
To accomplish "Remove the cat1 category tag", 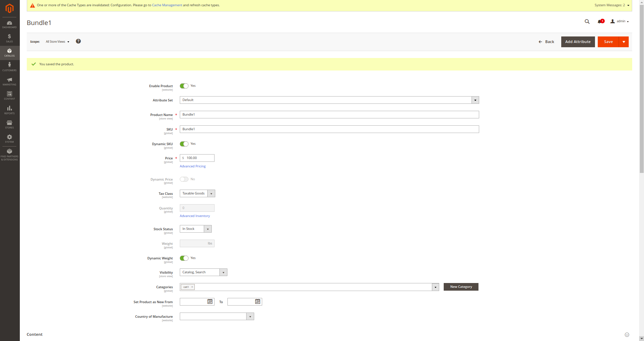I will pos(192,287).
